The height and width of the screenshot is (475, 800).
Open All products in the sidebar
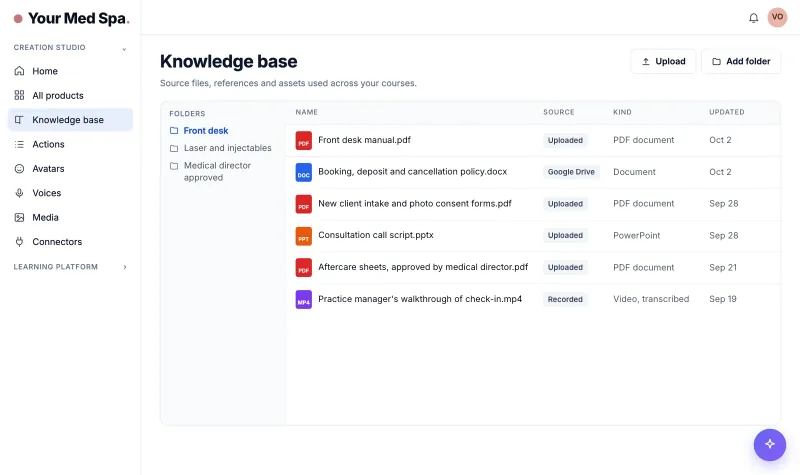(x=70, y=95)
